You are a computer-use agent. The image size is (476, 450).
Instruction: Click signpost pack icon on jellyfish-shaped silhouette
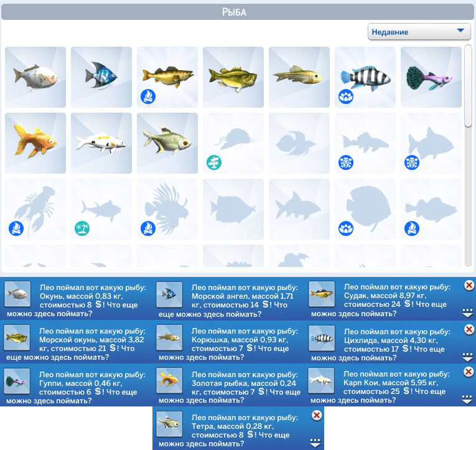[214, 162]
